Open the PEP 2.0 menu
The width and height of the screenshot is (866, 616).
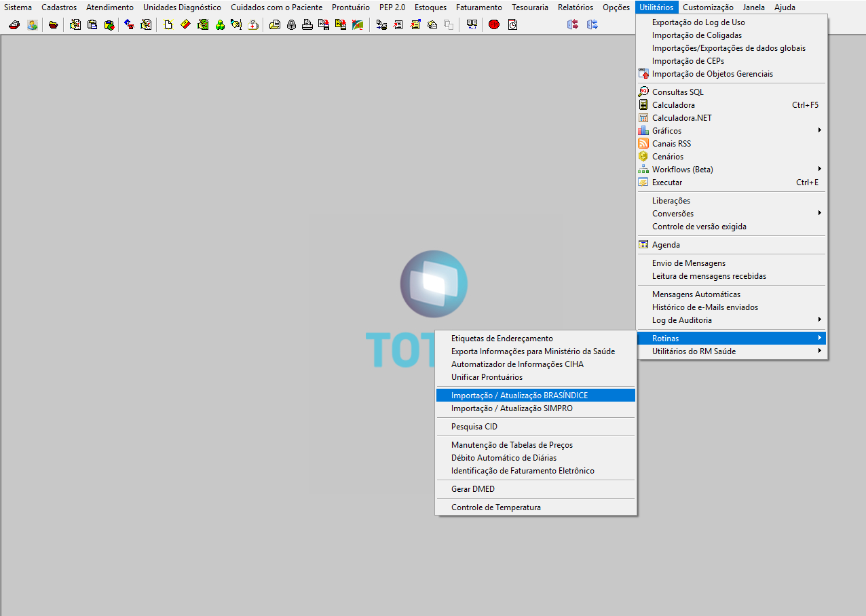(x=392, y=7)
